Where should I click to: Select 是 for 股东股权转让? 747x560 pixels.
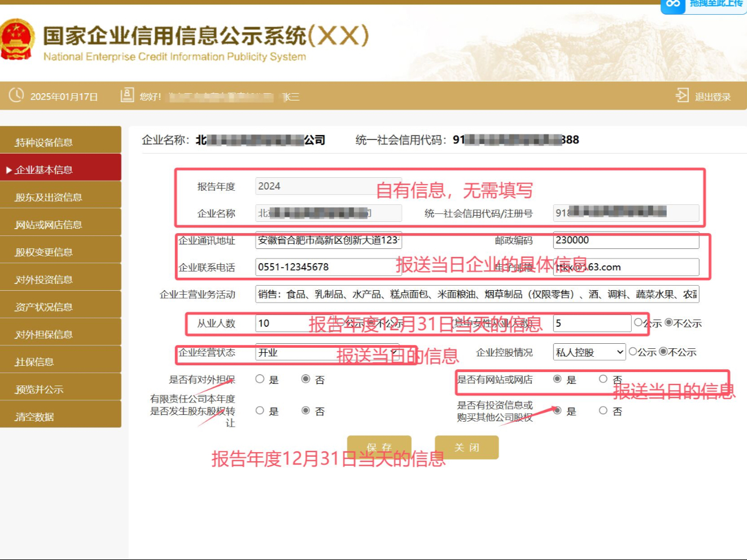pos(260,410)
